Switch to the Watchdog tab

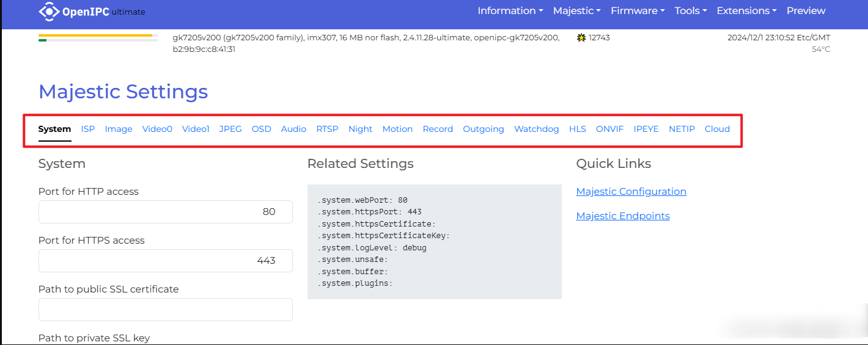click(x=537, y=129)
